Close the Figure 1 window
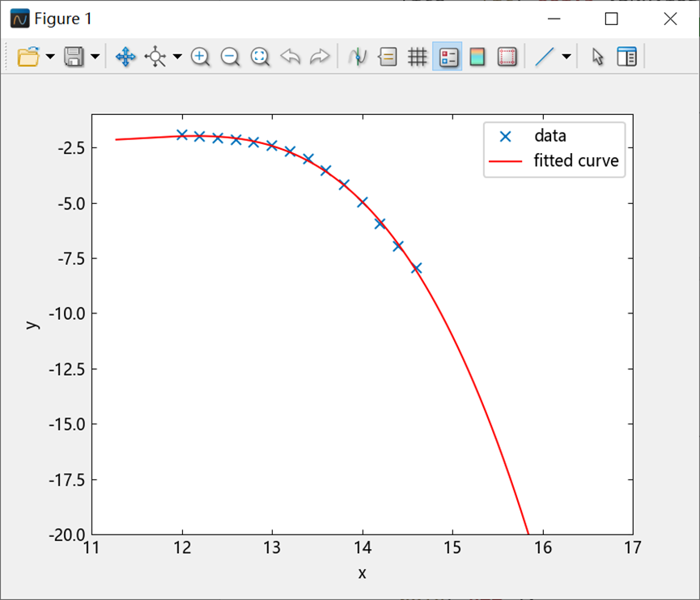Image resolution: width=700 pixels, height=600 pixels. tap(670, 19)
